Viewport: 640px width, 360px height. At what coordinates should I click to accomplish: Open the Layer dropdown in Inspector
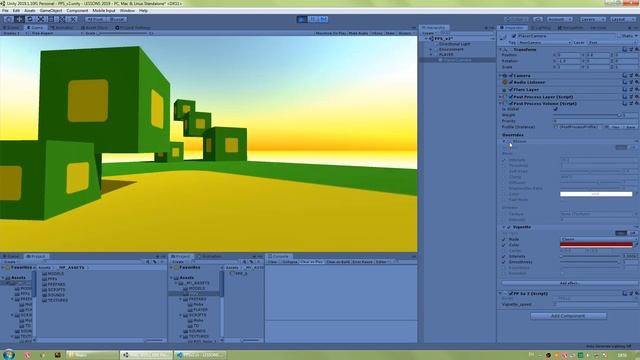click(x=612, y=42)
